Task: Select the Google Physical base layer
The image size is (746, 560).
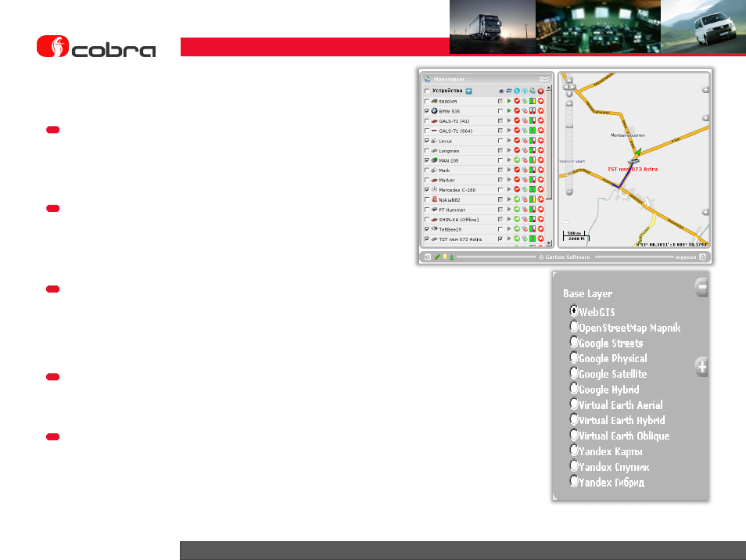Action: pos(574,357)
